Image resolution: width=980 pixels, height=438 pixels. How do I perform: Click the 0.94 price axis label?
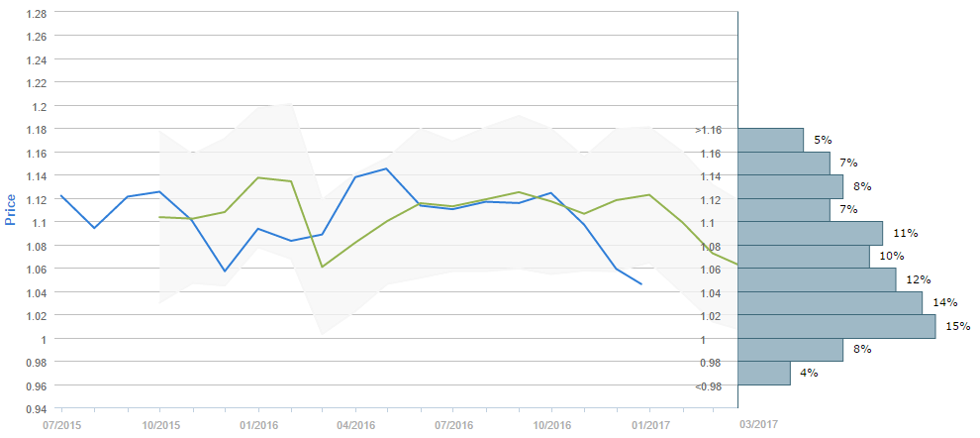(x=35, y=409)
